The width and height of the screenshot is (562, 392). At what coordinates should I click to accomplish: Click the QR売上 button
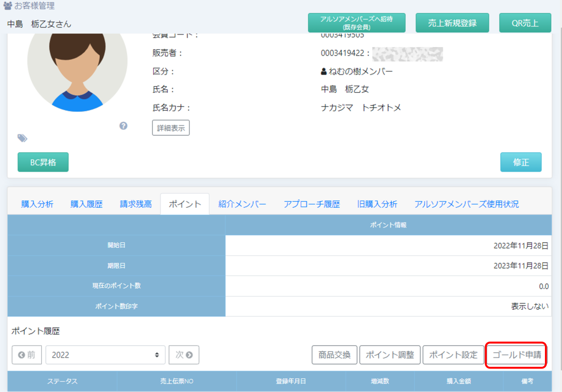pyautogui.click(x=525, y=23)
